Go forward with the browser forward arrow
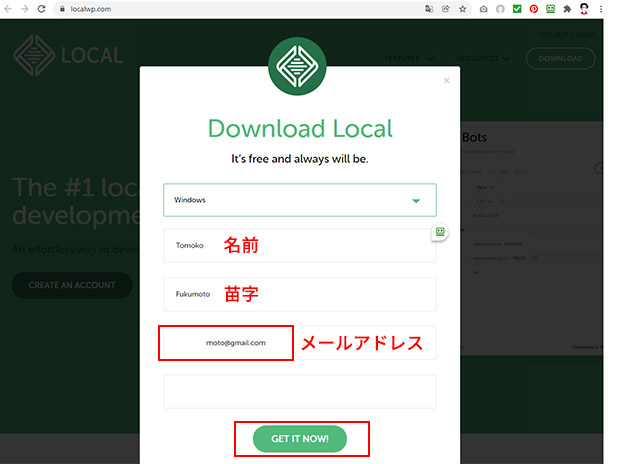This screenshot has height=464, width=640. click(24, 9)
